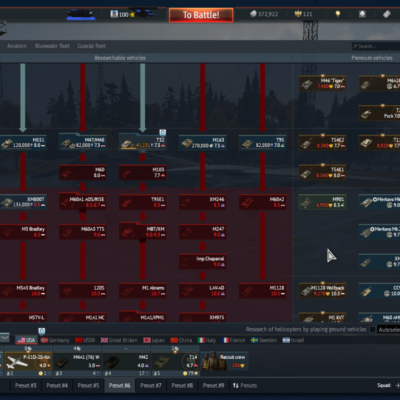This screenshot has height=400, width=400.
Task: Click the Great Britain flag icon
Action: pyautogui.click(x=104, y=340)
